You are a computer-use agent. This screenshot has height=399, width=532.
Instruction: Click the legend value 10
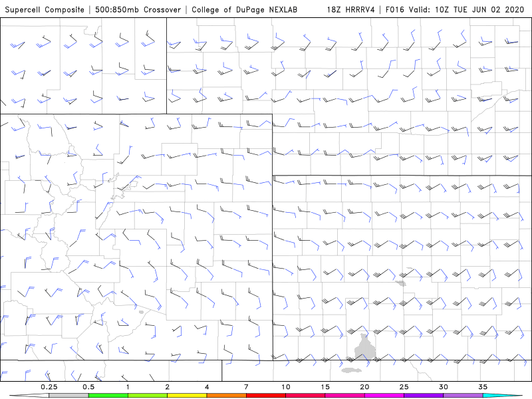(x=286, y=387)
